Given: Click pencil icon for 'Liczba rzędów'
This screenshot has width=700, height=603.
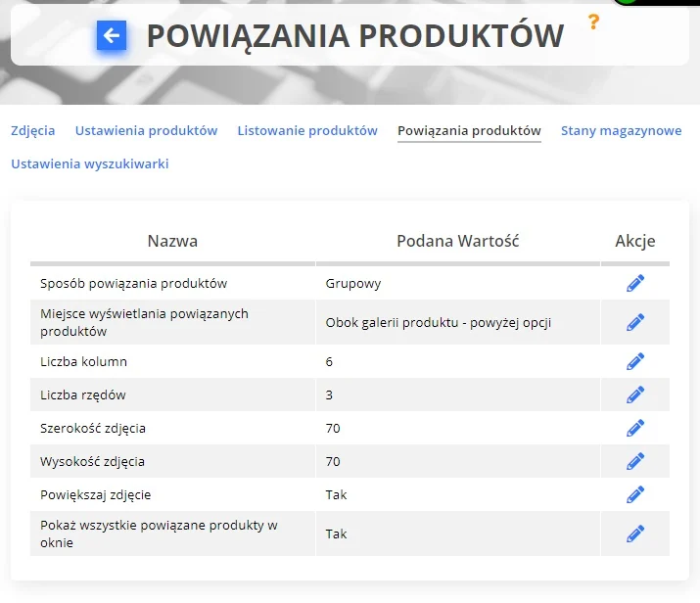Looking at the screenshot, I should click(635, 394).
